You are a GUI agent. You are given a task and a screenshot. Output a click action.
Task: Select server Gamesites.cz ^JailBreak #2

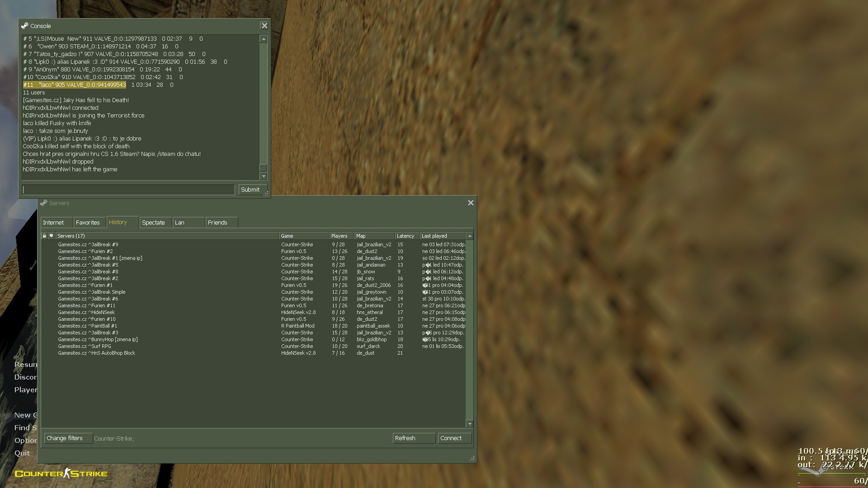253,278
